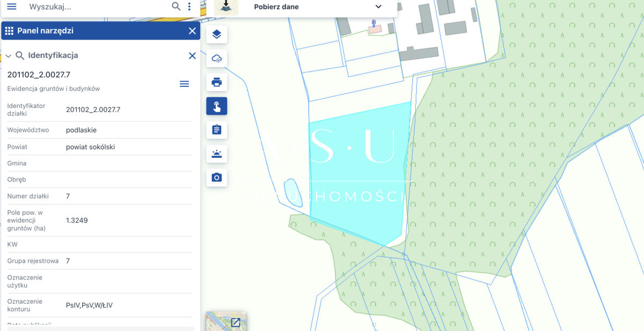The height and width of the screenshot is (331, 644).
Task: Click the Identyfikator działki field label
Action: pos(26,110)
